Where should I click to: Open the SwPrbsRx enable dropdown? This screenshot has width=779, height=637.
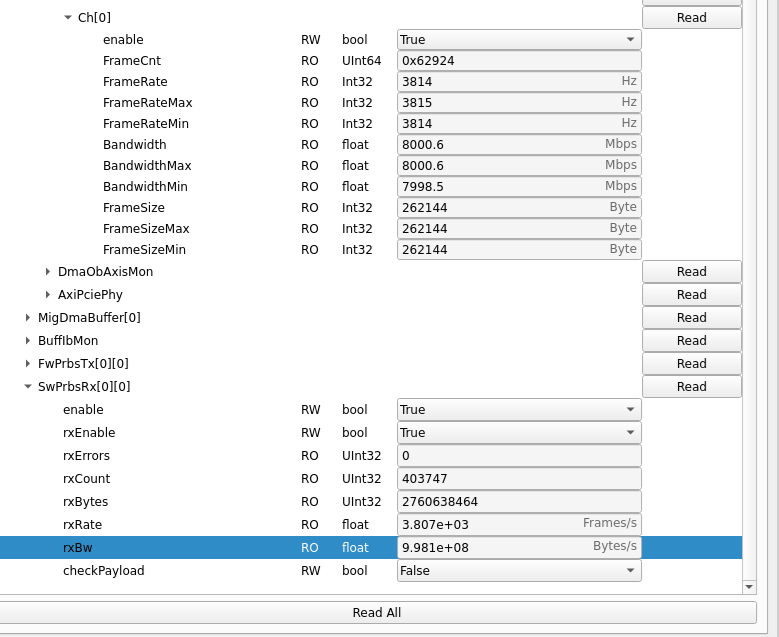point(518,410)
